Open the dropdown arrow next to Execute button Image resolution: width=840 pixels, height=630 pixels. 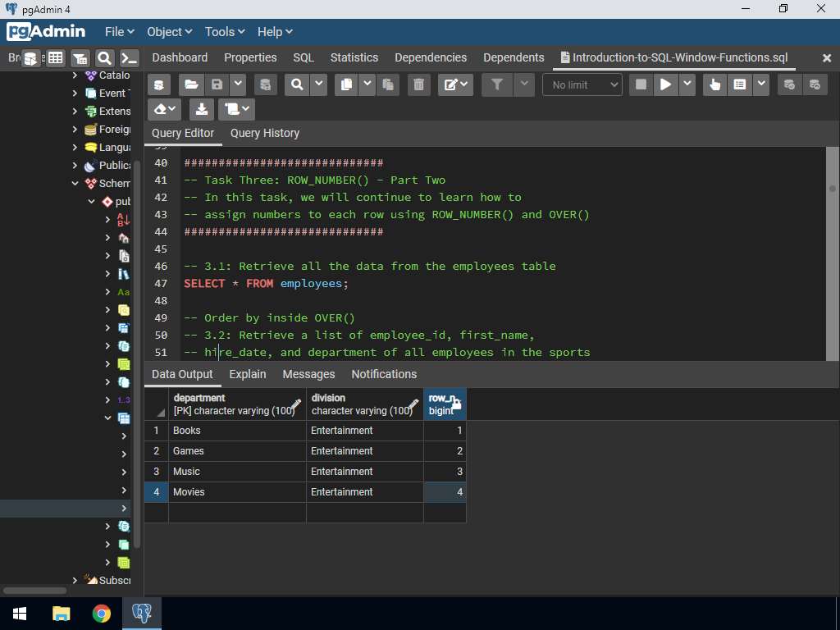[x=687, y=84]
